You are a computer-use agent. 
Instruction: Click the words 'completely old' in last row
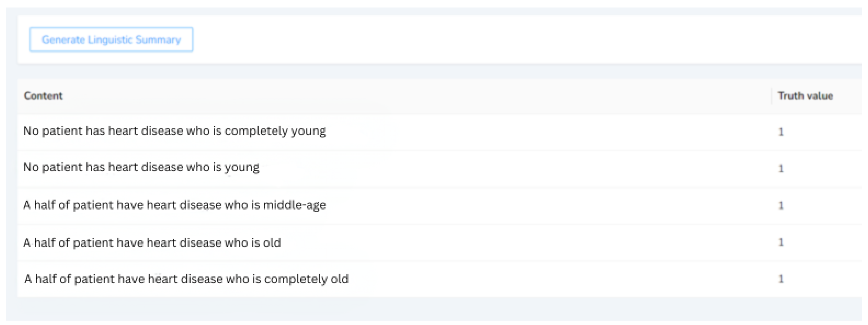[x=306, y=279]
